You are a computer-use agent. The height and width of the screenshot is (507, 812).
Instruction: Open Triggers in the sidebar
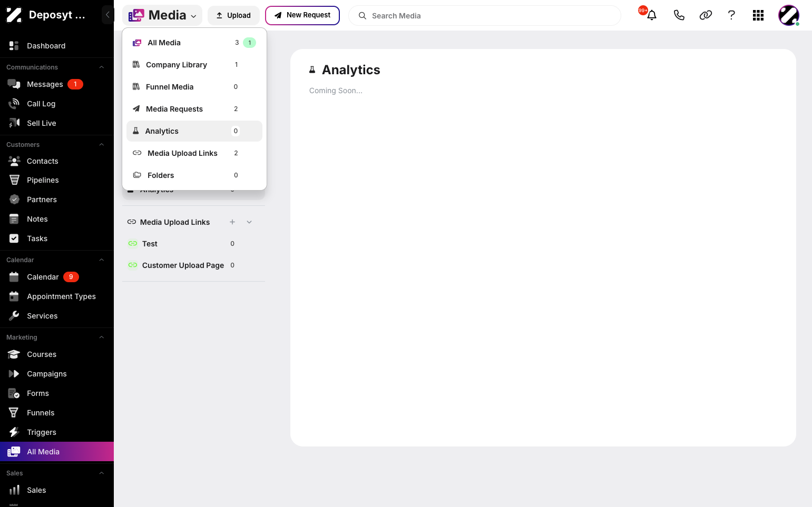[57, 432]
